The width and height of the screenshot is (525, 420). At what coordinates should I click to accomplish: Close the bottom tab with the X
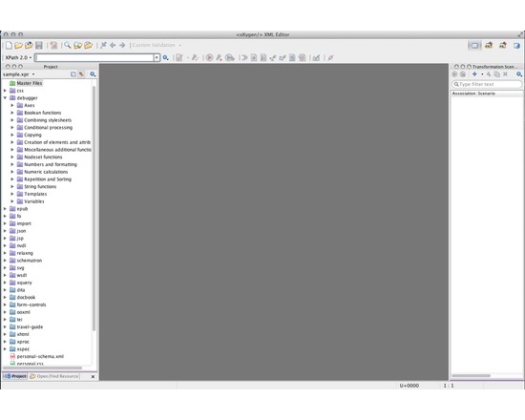94,377
